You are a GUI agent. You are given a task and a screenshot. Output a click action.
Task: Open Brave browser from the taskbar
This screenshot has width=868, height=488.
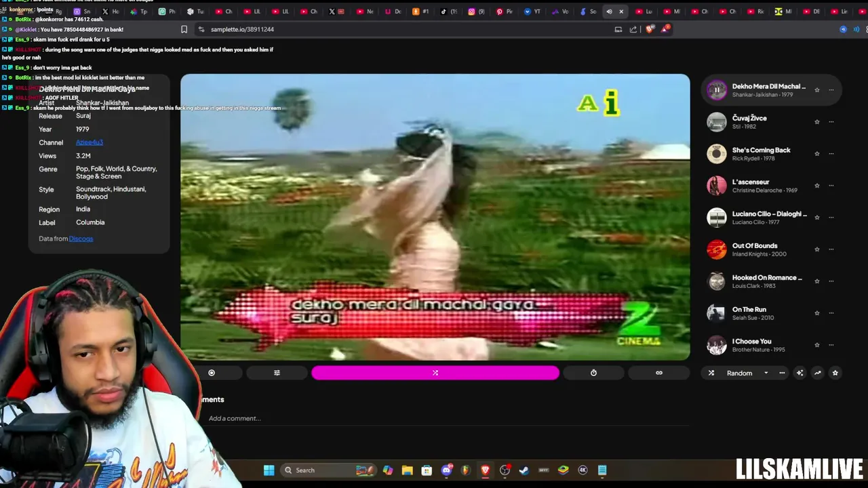coord(486,470)
